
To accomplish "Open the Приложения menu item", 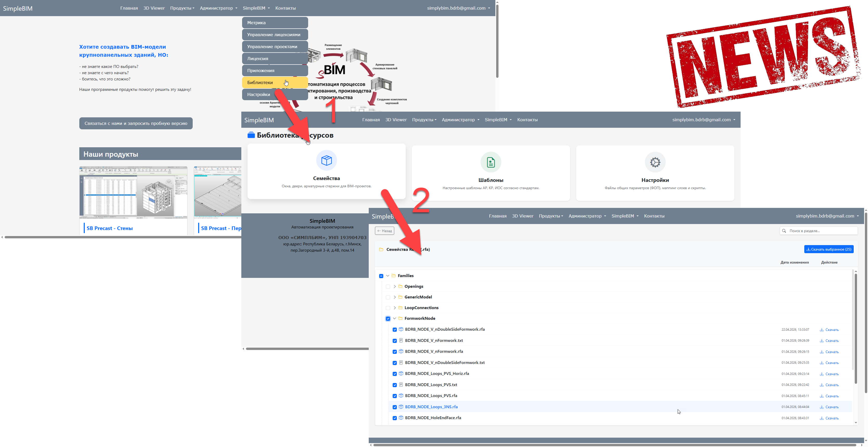I will [x=275, y=71].
